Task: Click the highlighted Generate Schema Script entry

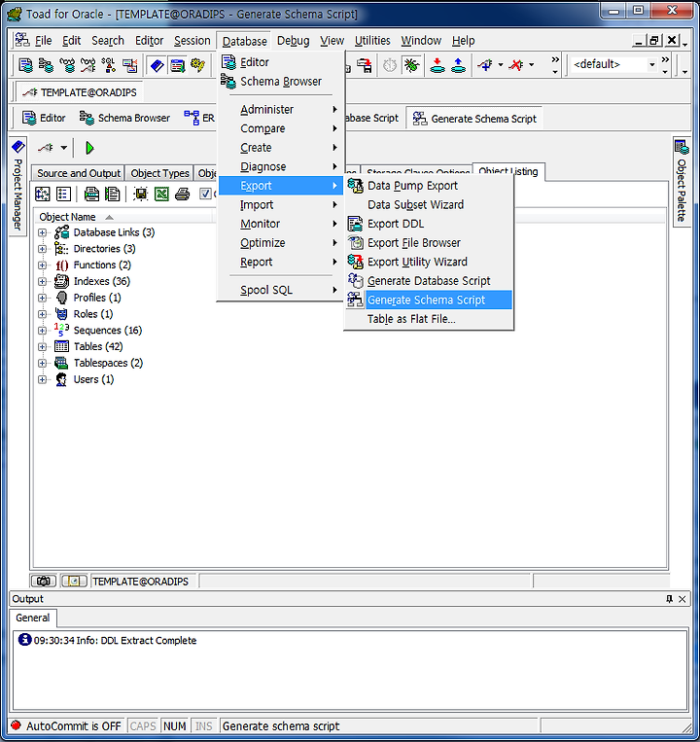Action: (x=429, y=300)
